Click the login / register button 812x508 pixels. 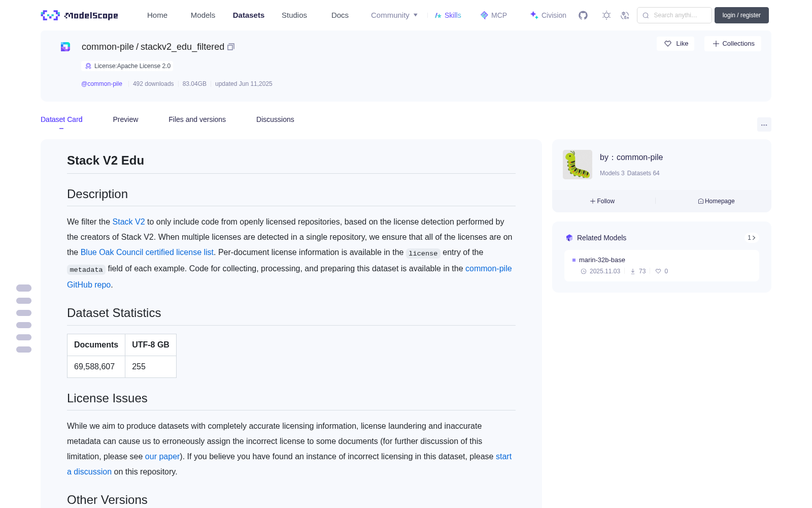coord(741,15)
